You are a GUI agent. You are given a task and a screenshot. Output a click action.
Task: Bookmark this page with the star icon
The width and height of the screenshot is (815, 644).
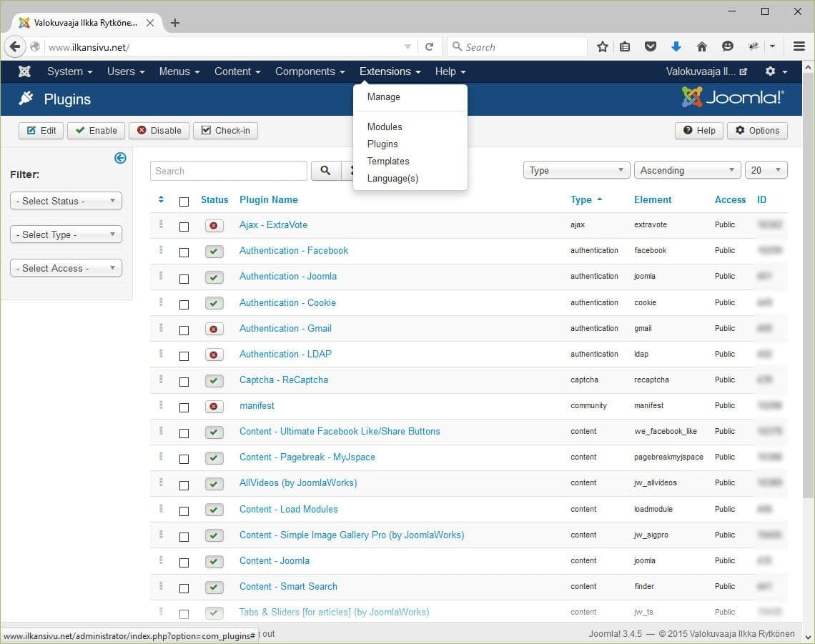click(603, 46)
